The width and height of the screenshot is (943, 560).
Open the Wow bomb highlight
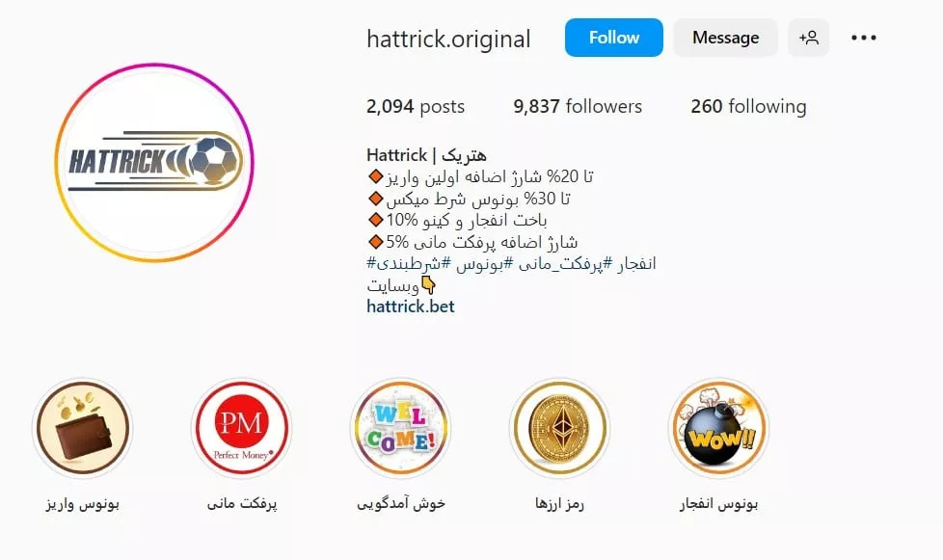click(718, 428)
